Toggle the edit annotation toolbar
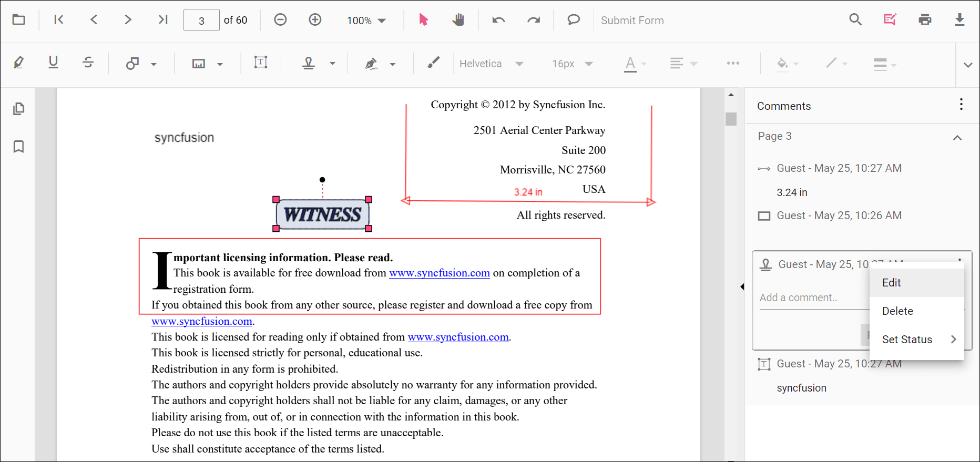 [890, 20]
